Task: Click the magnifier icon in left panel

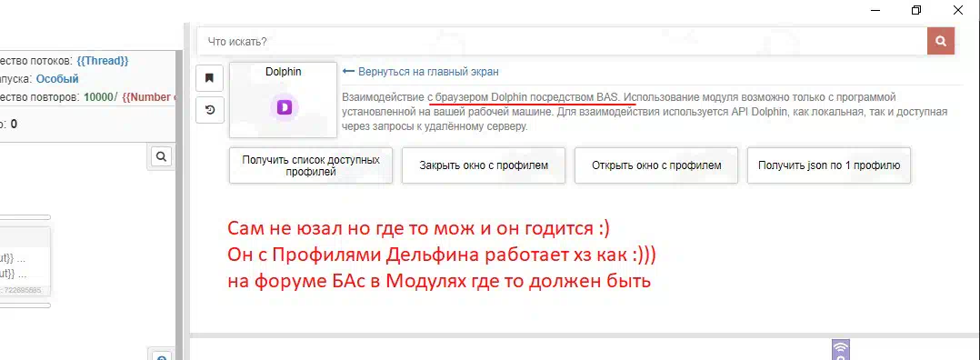Action: pos(161,157)
